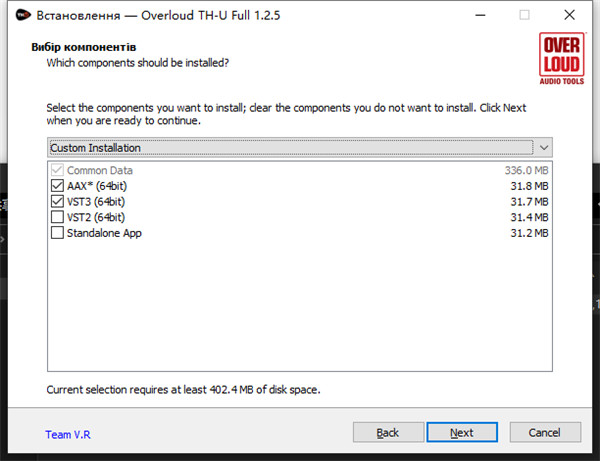Select the VST2 (64bit) list label

(x=96, y=217)
